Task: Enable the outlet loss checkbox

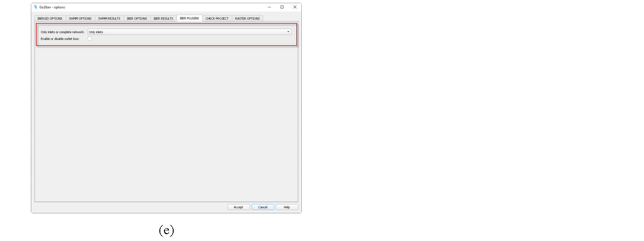Action: (x=90, y=39)
